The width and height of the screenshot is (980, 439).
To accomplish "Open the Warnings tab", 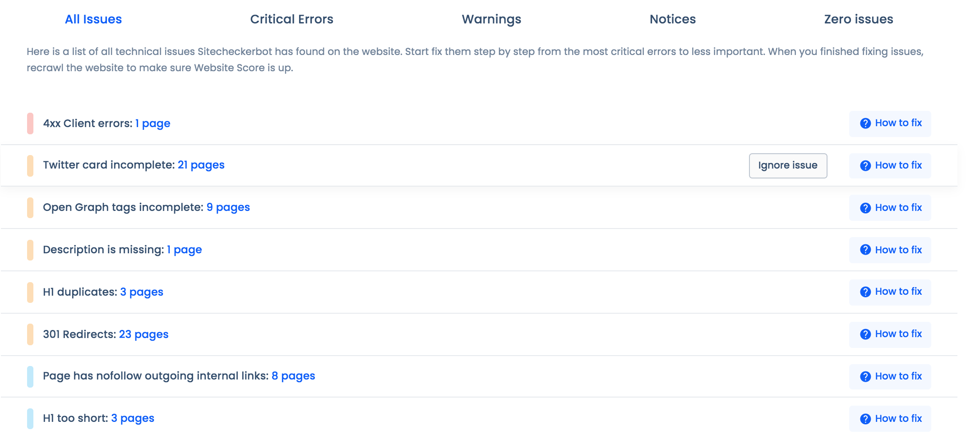I will (491, 19).
